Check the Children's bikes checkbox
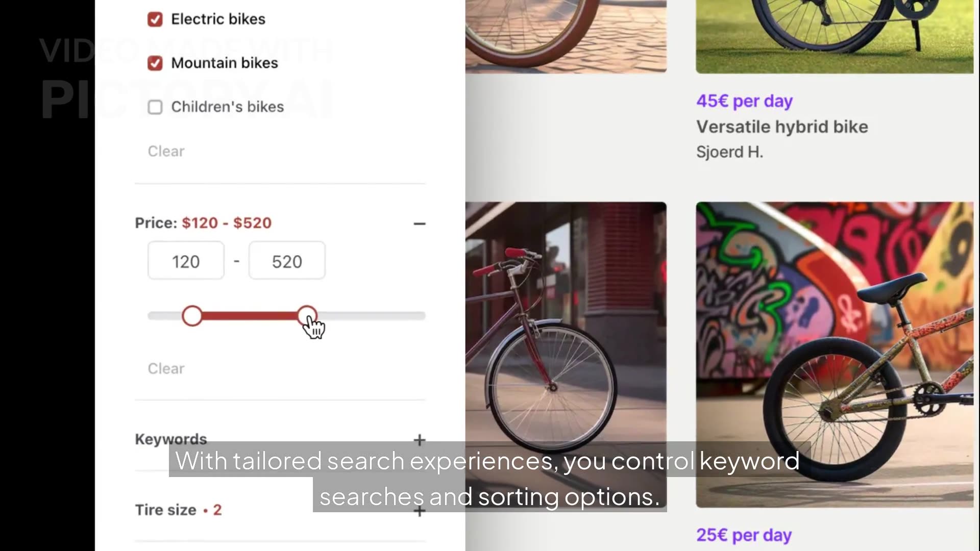The height and width of the screenshot is (551, 980). 155,107
